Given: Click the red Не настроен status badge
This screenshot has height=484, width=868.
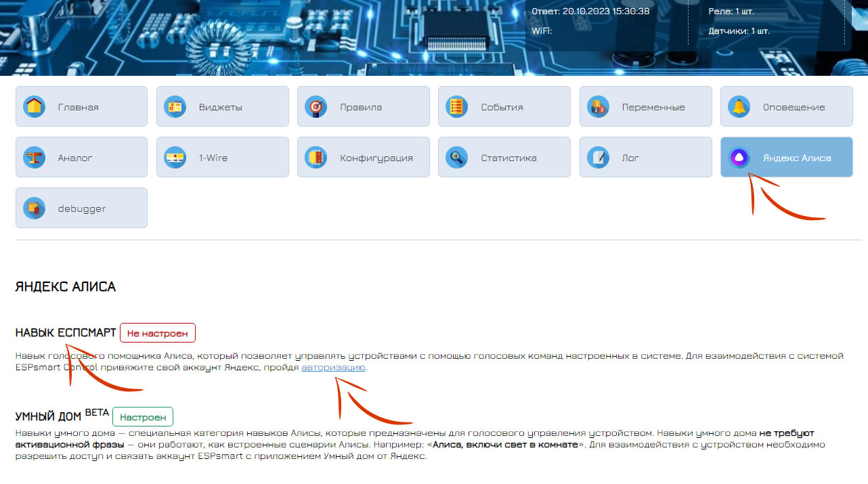Looking at the screenshot, I should coord(158,333).
